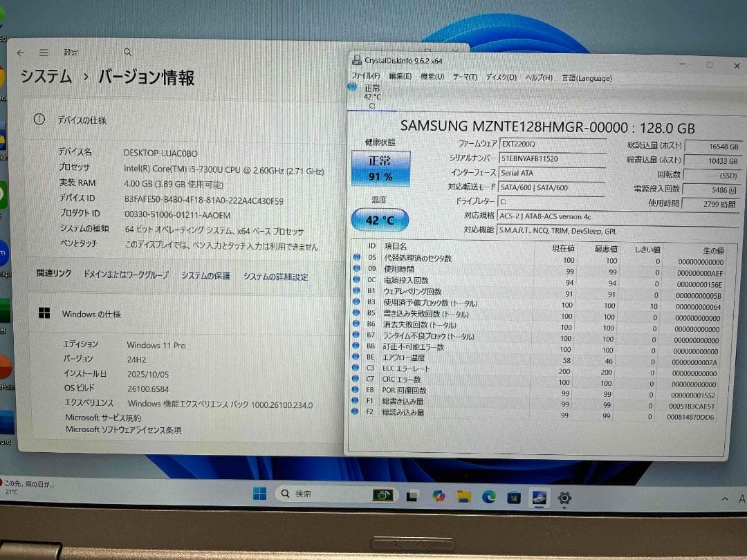This screenshot has height=560, width=747.
Task: Go back using the Settings back arrow
Action: tap(21, 53)
